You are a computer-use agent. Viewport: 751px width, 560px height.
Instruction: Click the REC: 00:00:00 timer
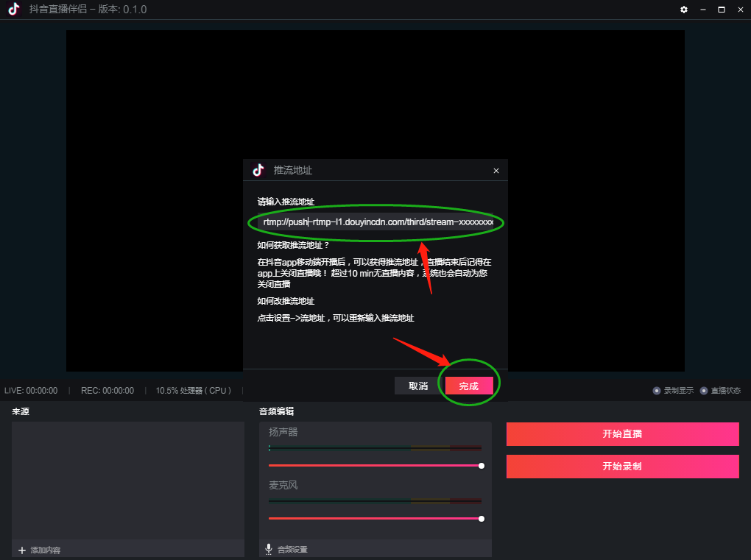[107, 391]
